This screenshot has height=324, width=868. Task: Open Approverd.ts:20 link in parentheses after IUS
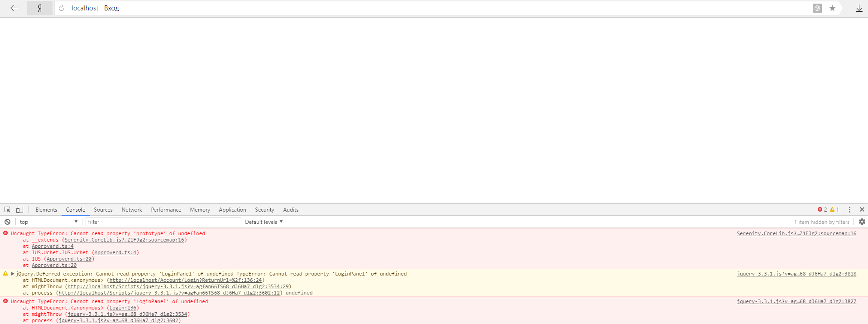69,259
